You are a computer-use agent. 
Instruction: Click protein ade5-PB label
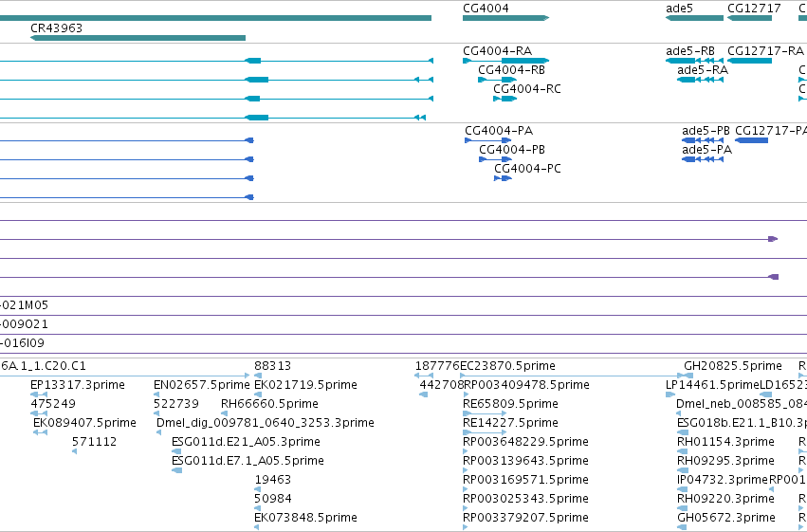click(706, 131)
